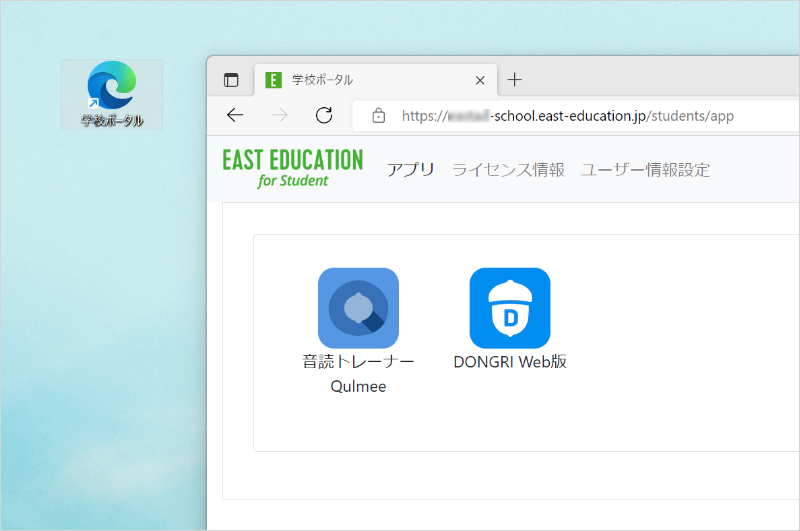This screenshot has height=531, width=800.
Task: Open the ライセンス情報 menu item
Action: (508, 169)
